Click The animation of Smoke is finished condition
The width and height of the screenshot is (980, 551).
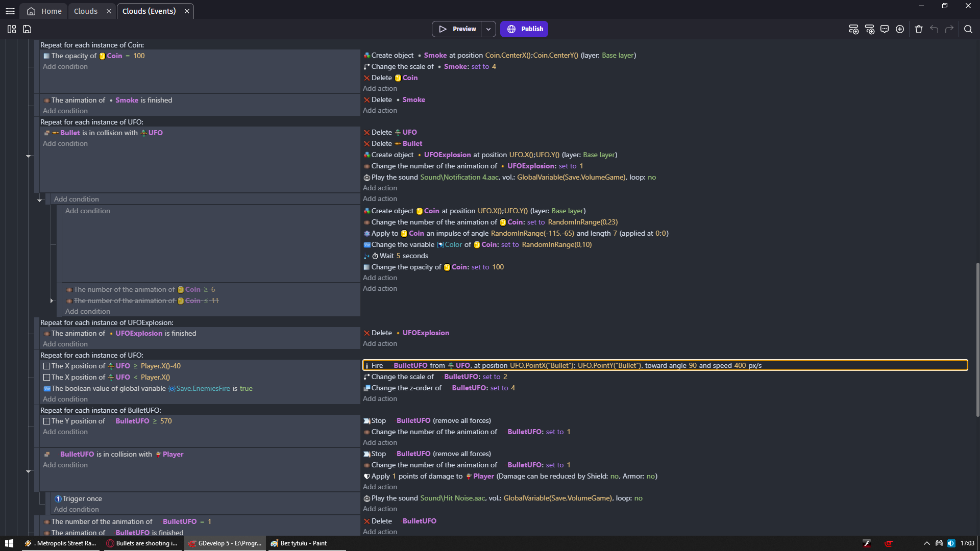pyautogui.click(x=108, y=101)
